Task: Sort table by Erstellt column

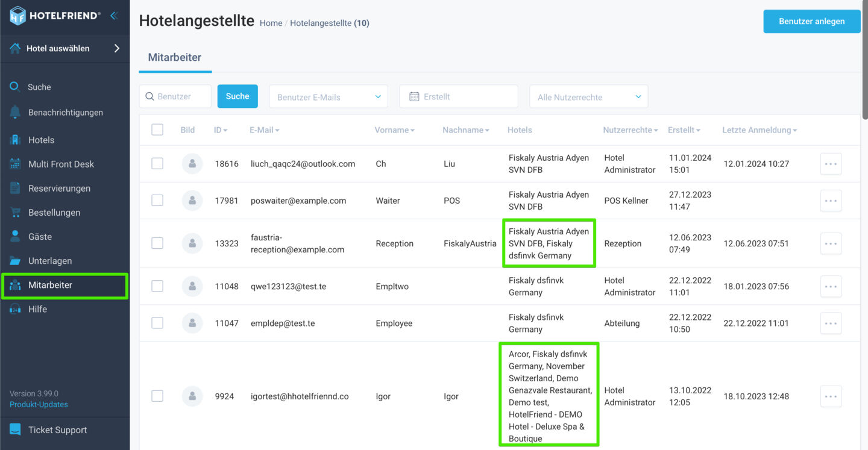Action: pyautogui.click(x=684, y=130)
